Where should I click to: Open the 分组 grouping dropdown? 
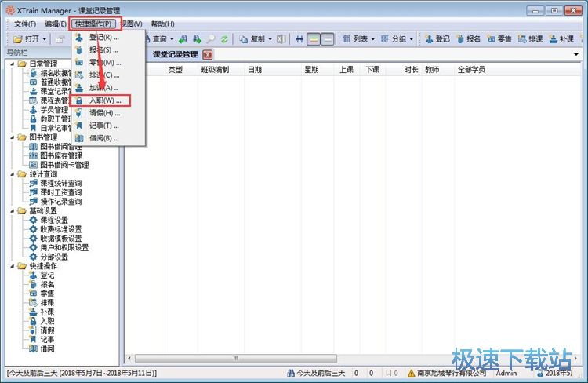point(412,39)
